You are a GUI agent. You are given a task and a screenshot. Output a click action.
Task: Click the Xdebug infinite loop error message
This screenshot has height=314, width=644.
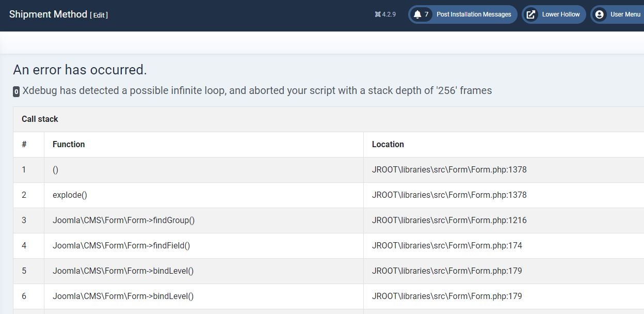(257, 91)
